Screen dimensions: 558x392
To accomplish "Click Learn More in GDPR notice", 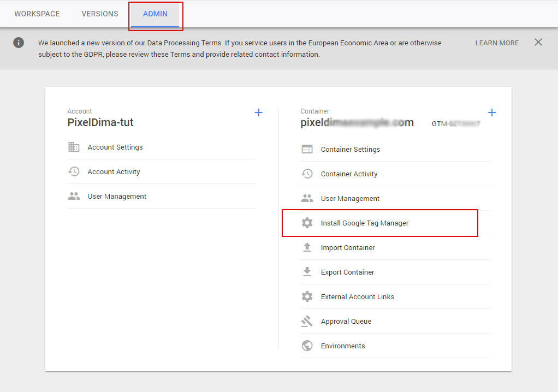I will [x=497, y=43].
